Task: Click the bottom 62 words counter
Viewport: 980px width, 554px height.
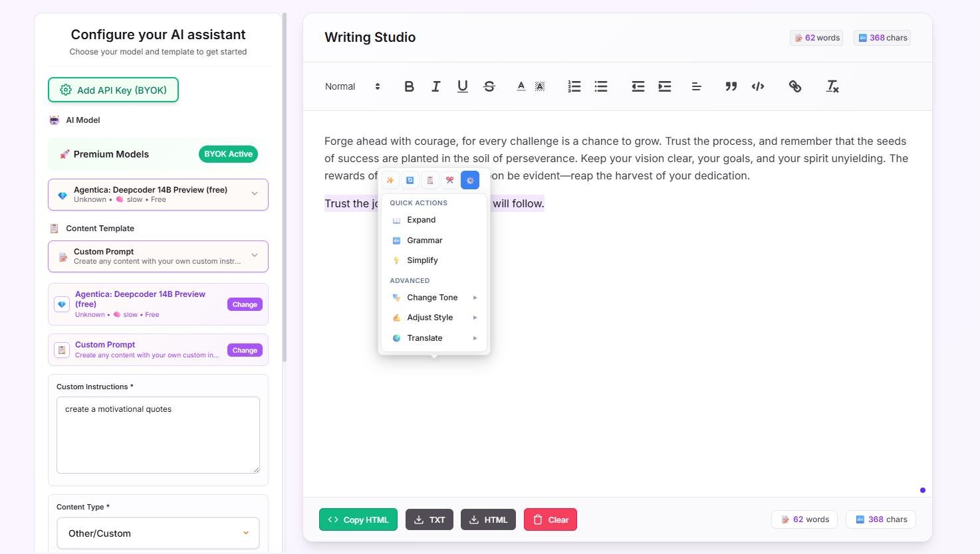Action: pyautogui.click(x=805, y=519)
